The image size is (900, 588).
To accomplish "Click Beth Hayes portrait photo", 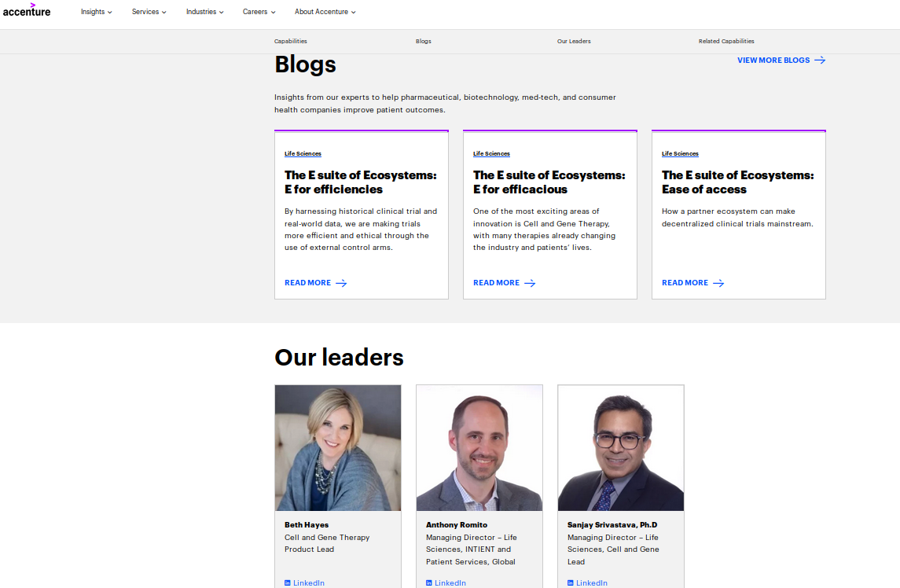I will tap(338, 448).
